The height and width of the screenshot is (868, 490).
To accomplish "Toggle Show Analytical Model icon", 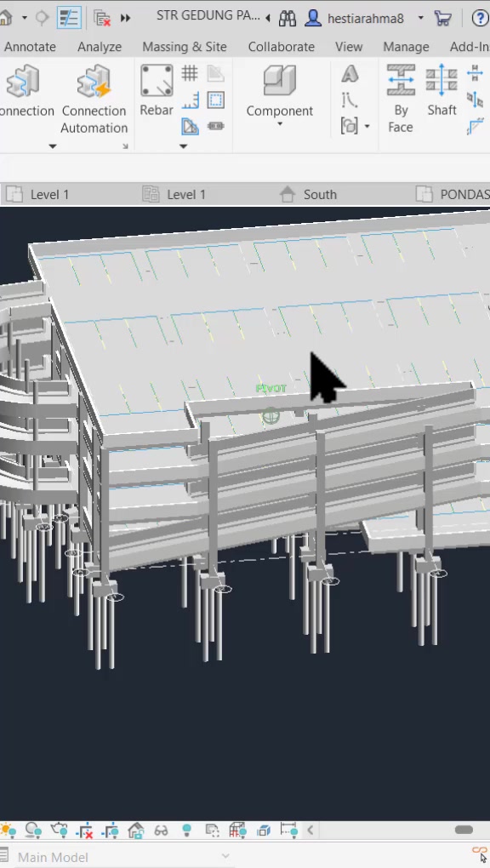I will pos(237,831).
